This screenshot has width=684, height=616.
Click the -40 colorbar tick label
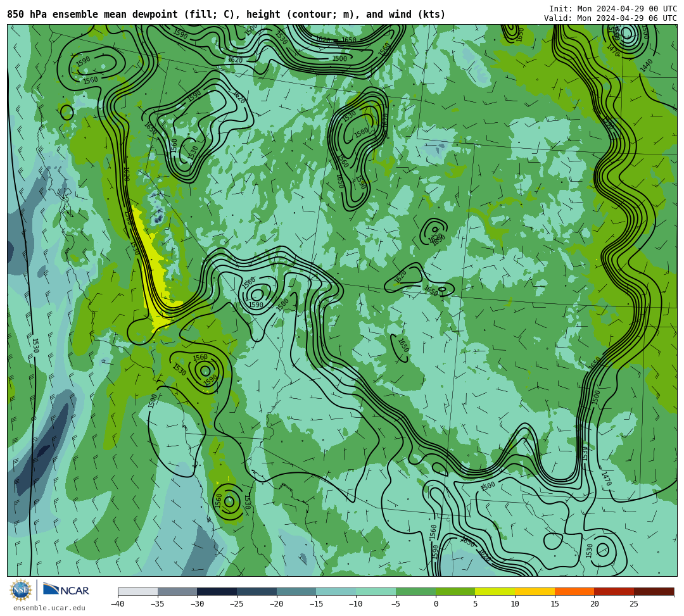click(117, 604)
